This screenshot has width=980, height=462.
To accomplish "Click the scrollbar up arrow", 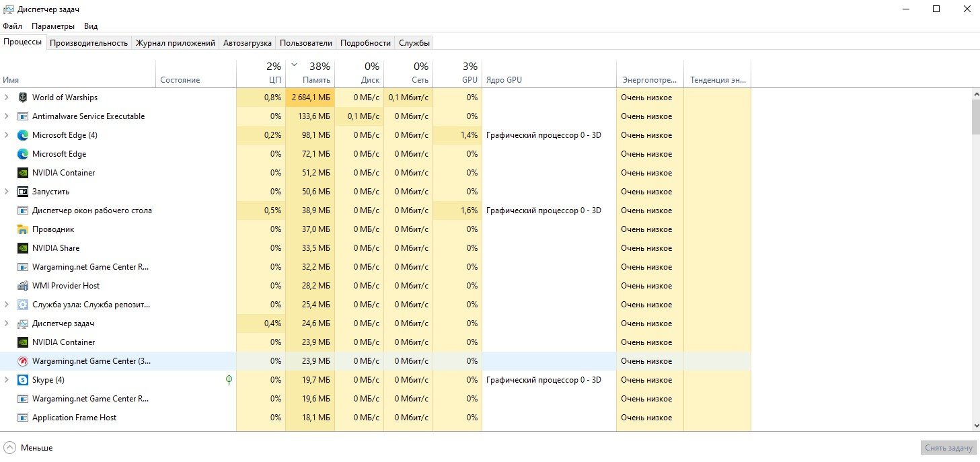I will coord(976,94).
